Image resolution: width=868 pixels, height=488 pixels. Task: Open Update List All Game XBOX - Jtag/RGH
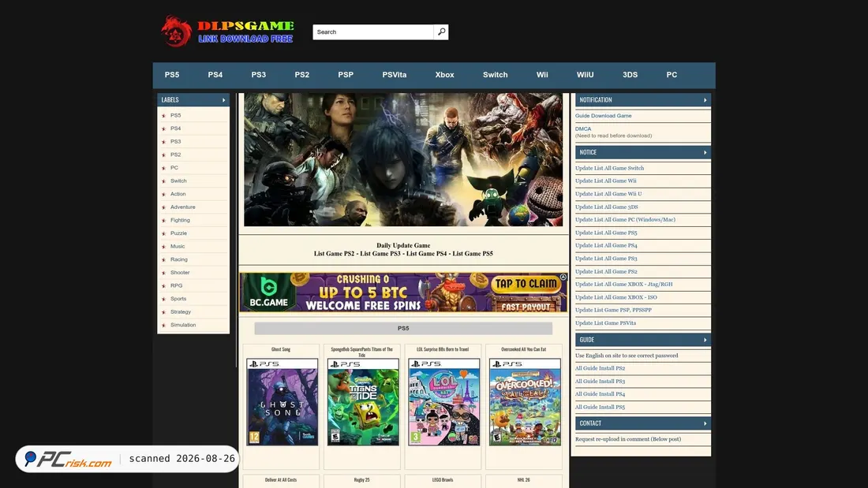click(624, 285)
